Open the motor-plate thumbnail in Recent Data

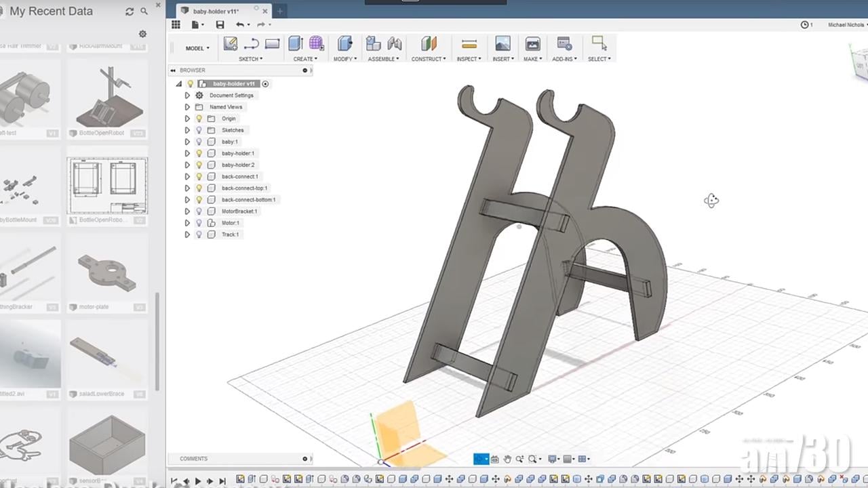pos(107,271)
